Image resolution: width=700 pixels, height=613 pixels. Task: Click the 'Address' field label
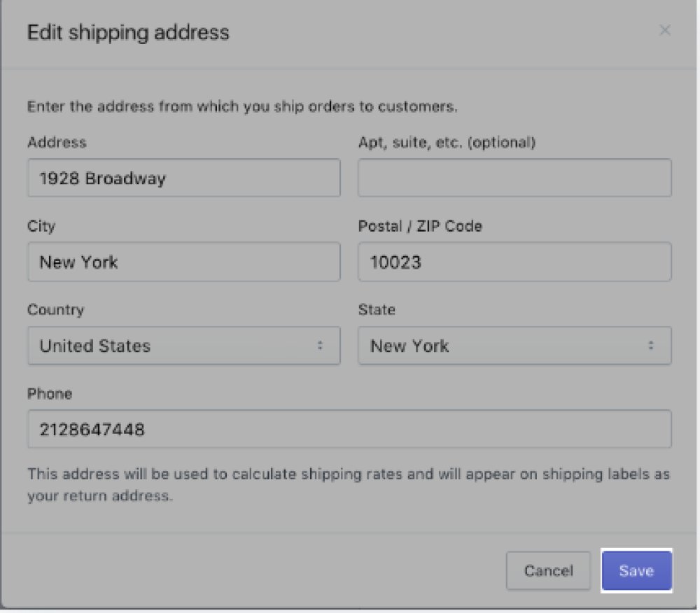coord(57,142)
